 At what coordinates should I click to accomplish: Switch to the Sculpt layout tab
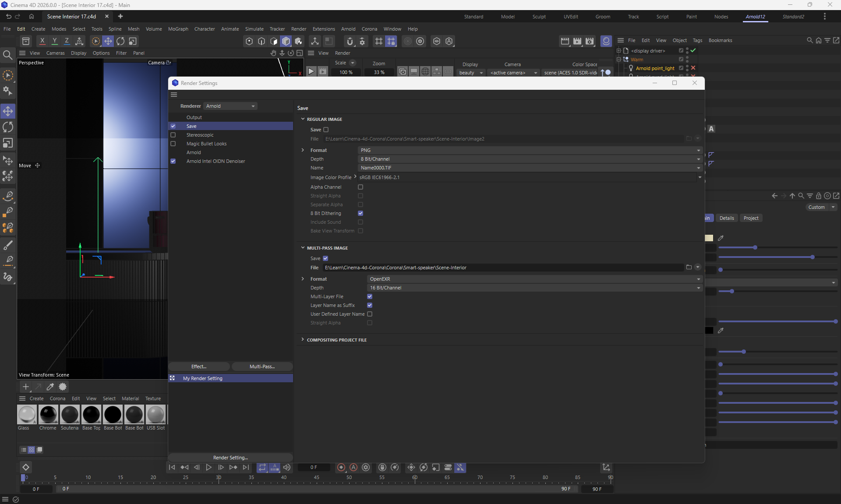coord(539,17)
